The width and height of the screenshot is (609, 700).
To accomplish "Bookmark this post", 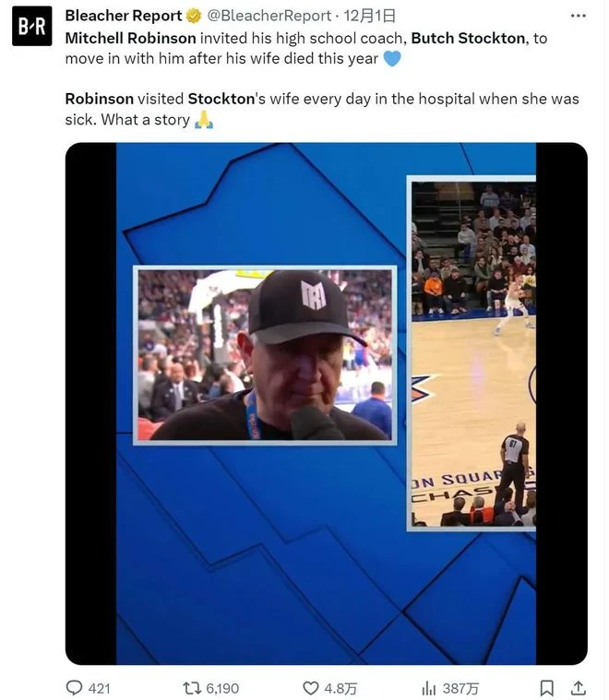I will (x=547, y=688).
